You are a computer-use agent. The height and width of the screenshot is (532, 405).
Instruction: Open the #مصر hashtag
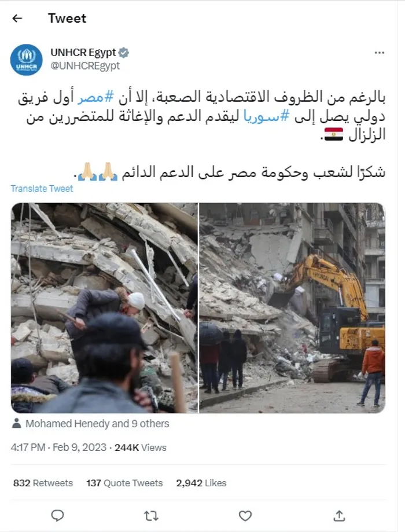point(95,98)
